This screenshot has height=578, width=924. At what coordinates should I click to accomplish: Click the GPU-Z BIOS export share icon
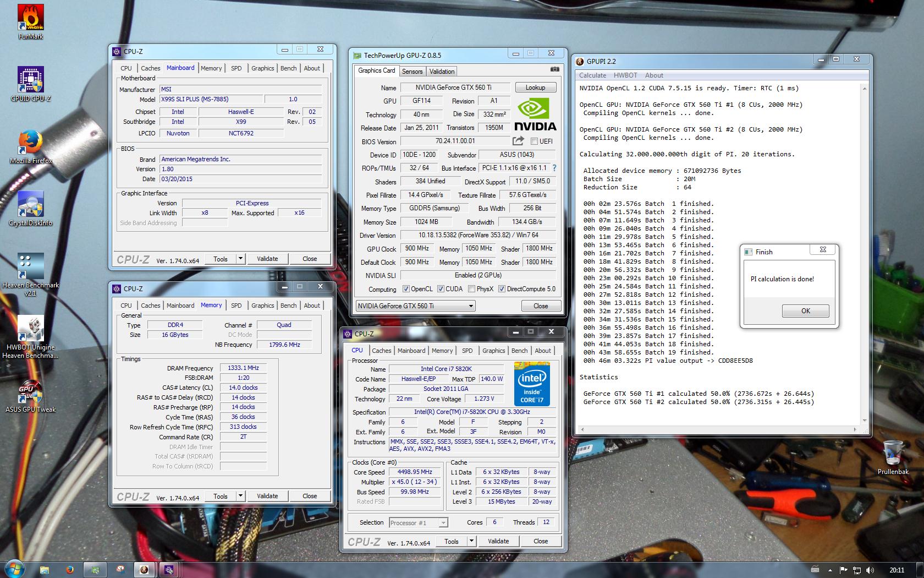tap(518, 141)
